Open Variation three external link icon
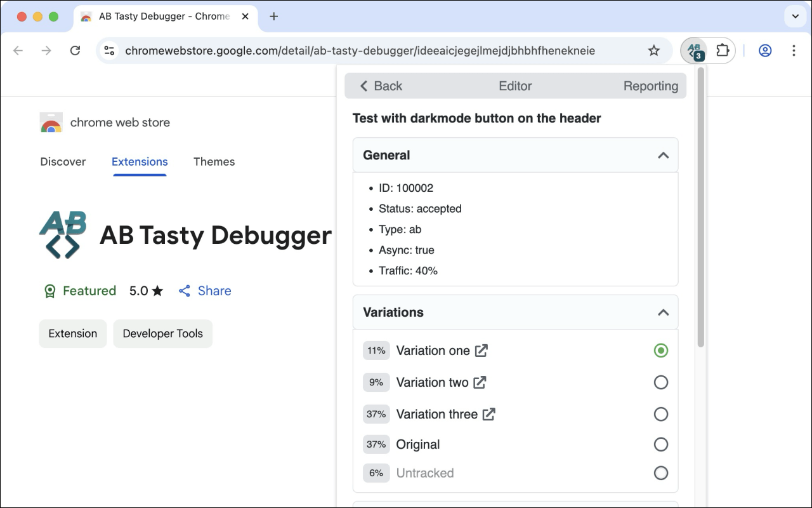This screenshot has height=508, width=812. [x=488, y=414]
